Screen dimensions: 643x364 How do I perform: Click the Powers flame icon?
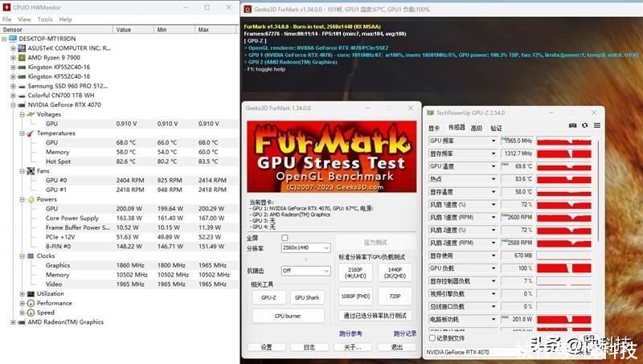coord(31,199)
